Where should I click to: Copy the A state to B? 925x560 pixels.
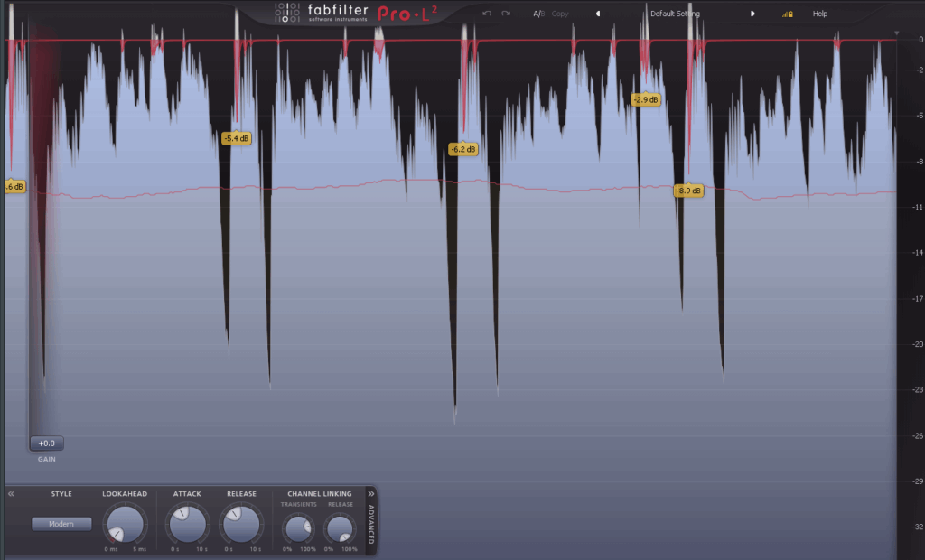pos(560,14)
